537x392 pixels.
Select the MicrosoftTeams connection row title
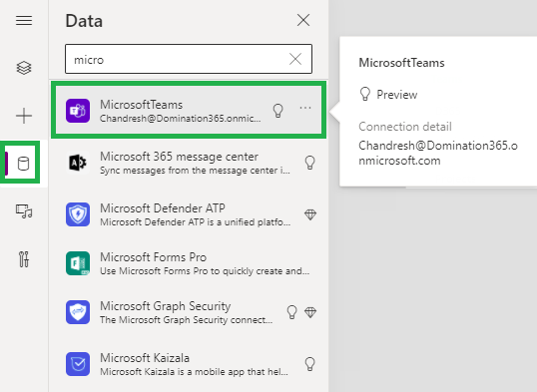[x=141, y=105]
